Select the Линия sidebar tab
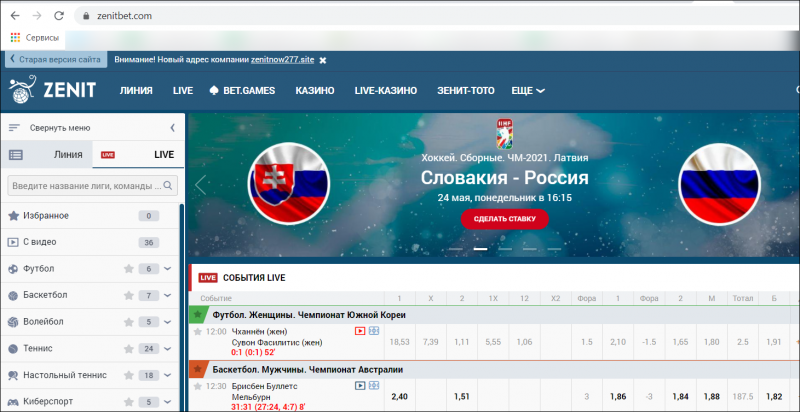The image size is (800, 412). coord(46,154)
